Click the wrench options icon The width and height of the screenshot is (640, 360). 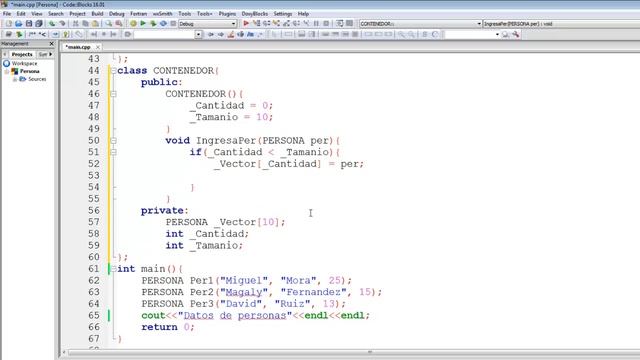tap(516, 35)
